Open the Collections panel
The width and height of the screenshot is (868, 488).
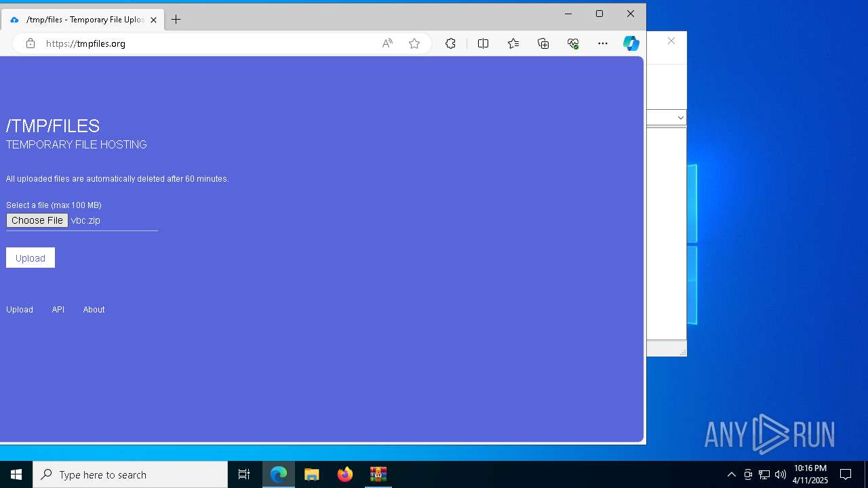pyautogui.click(x=543, y=43)
